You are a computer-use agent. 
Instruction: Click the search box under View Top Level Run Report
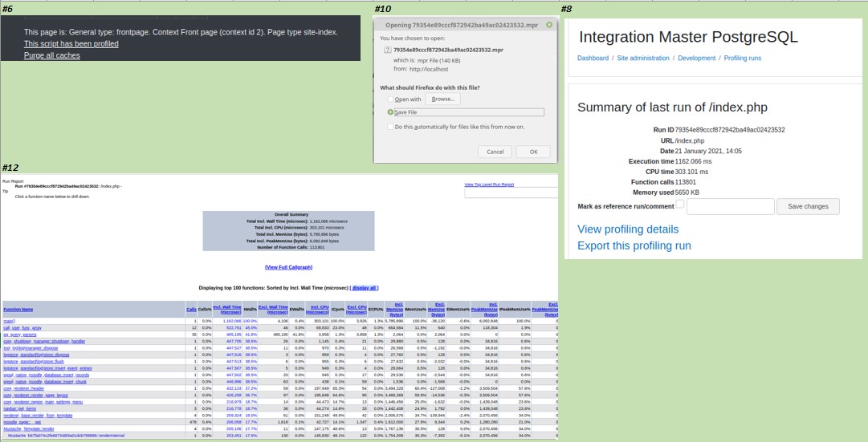click(x=511, y=193)
